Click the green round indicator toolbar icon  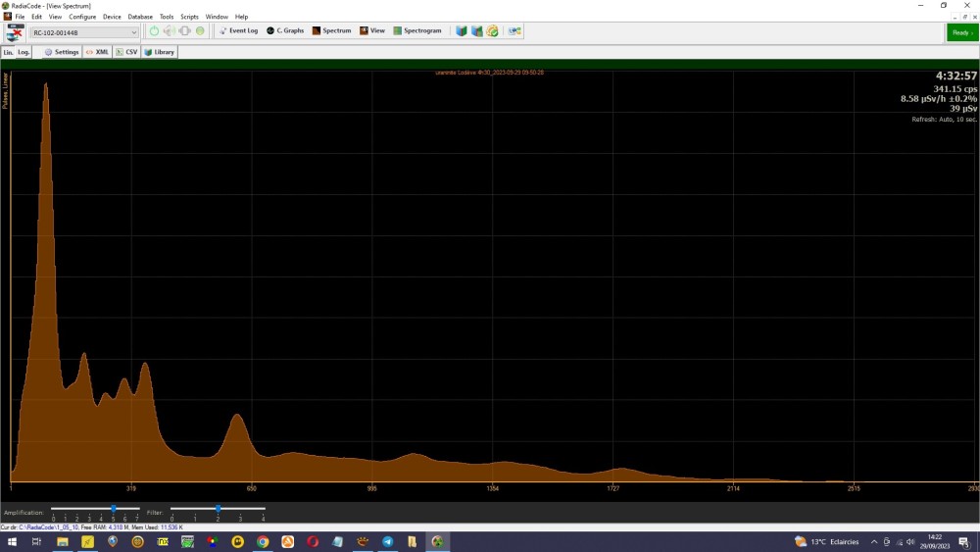[200, 31]
